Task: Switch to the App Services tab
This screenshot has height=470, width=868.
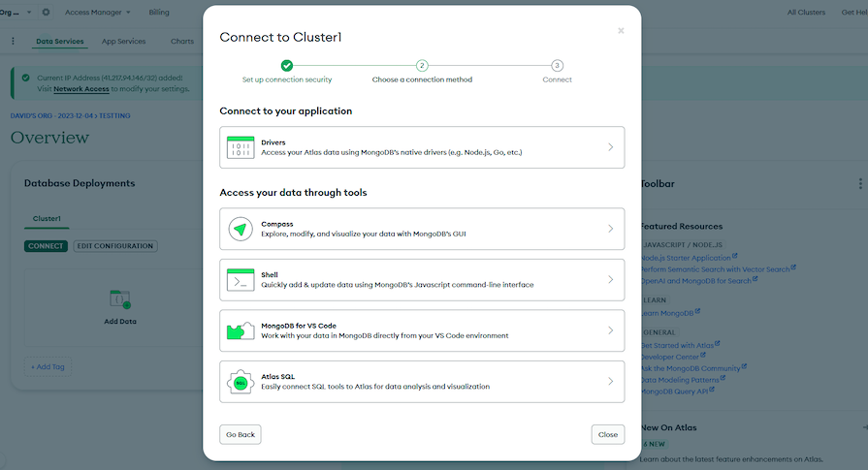Action: coord(123,42)
